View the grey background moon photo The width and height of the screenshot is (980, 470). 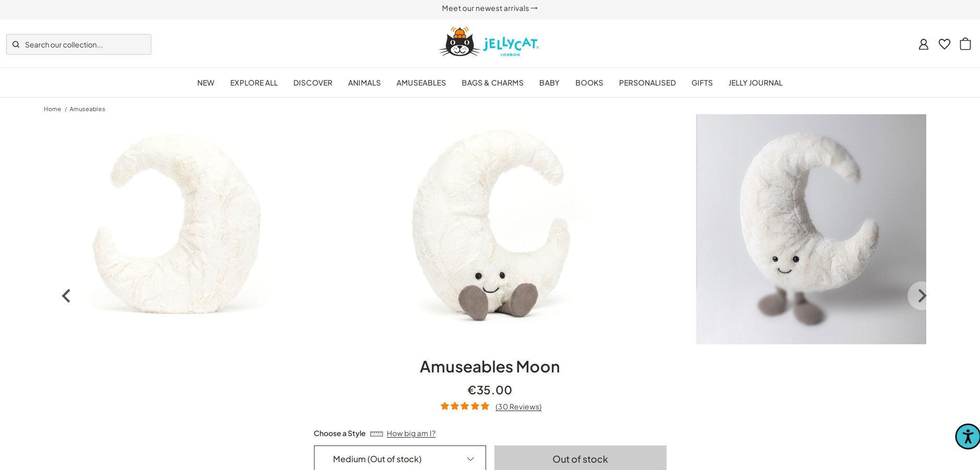[x=811, y=229]
